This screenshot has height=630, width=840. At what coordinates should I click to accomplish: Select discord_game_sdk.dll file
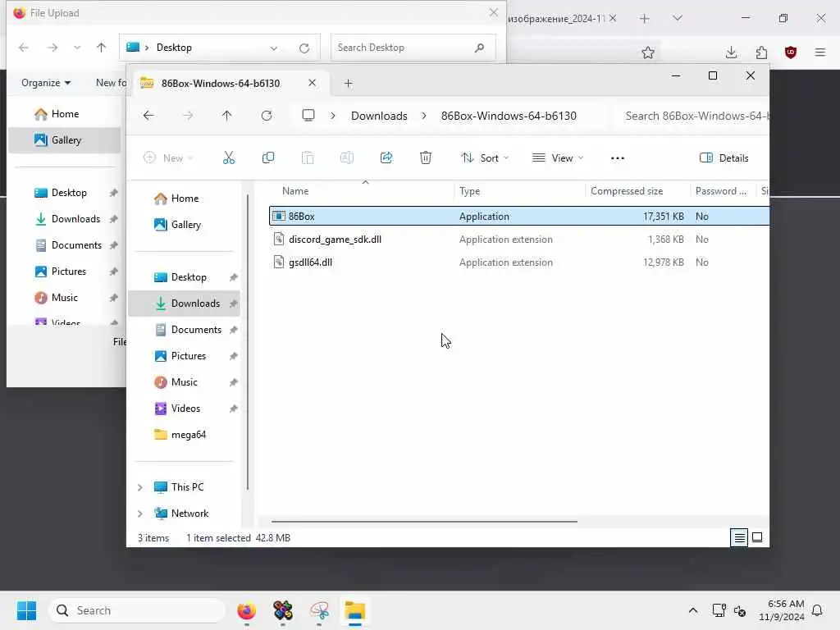point(519,239)
